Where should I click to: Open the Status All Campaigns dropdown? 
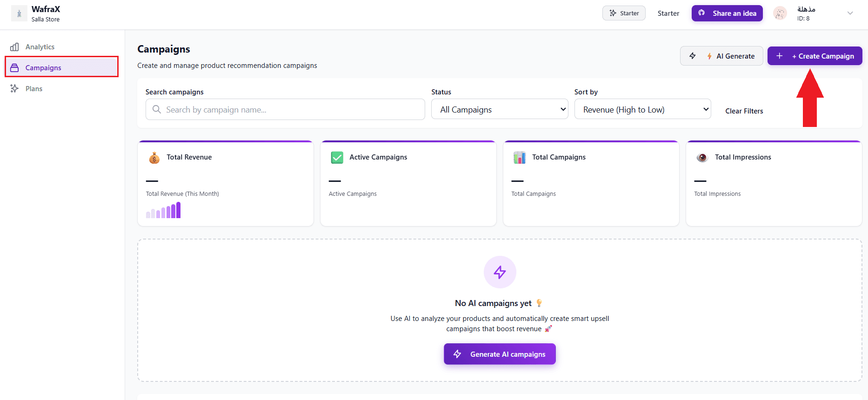[500, 110]
